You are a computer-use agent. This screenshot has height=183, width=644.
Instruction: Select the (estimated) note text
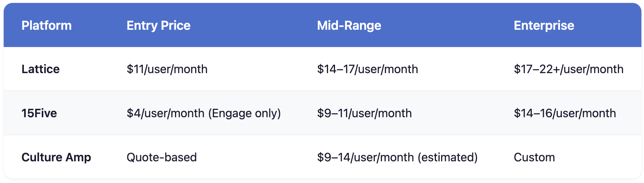tap(448, 157)
